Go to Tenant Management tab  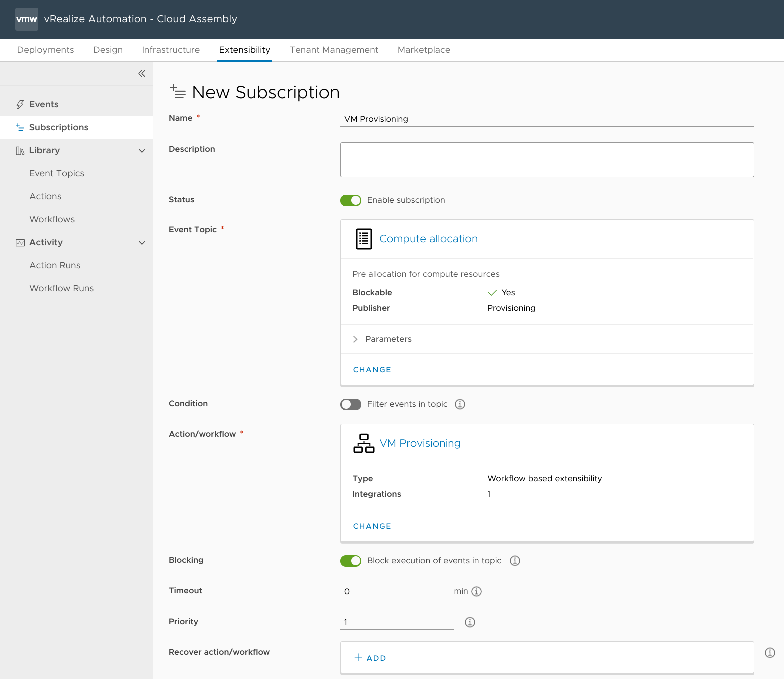click(x=334, y=50)
